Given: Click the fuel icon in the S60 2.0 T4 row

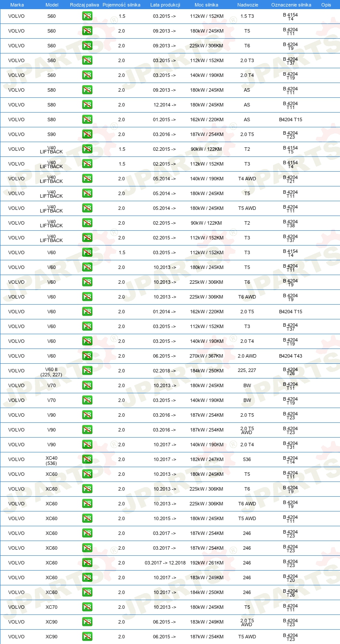Looking at the screenshot, I should click(x=87, y=76).
